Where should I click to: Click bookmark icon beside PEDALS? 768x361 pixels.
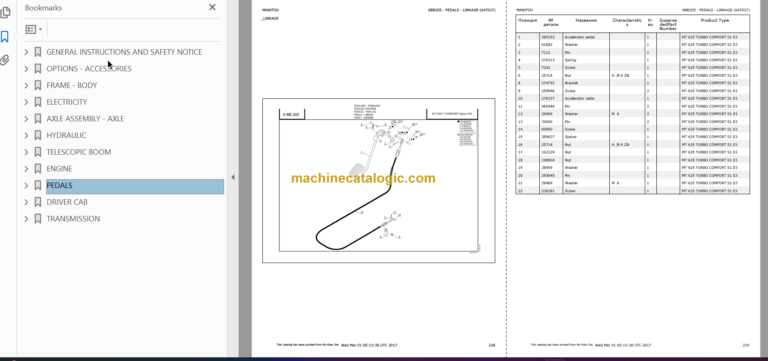[38, 186]
